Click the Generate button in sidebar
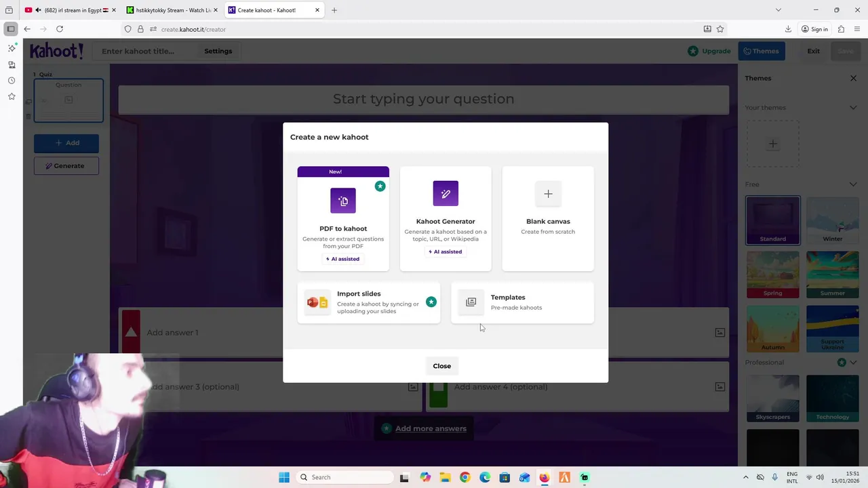 pyautogui.click(x=66, y=166)
